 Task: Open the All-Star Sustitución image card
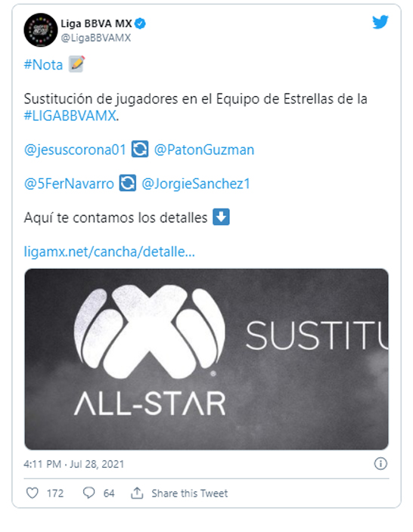pos(206,359)
